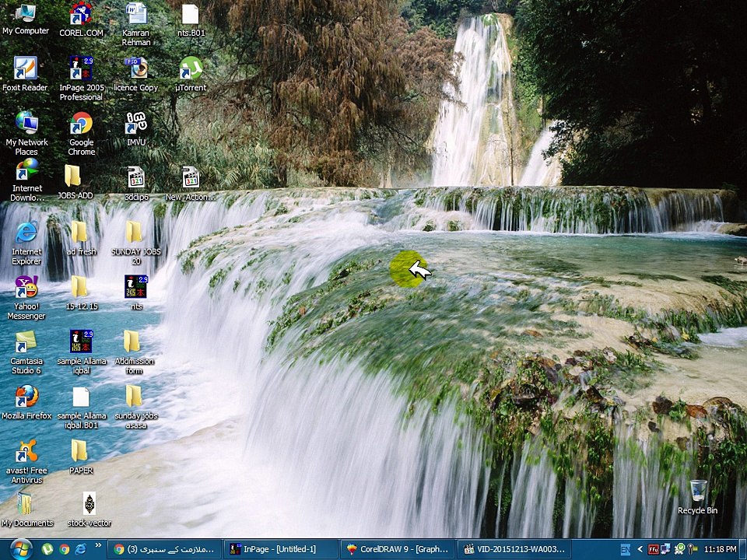Select the nts InPage document icon
Screen dimensions: 747x560
pos(136,293)
